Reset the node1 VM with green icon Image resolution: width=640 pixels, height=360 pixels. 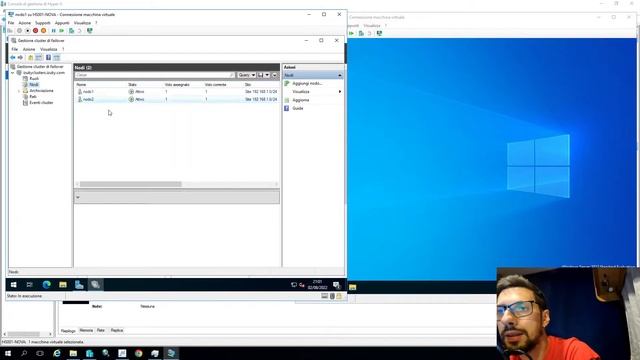[x=62, y=31]
